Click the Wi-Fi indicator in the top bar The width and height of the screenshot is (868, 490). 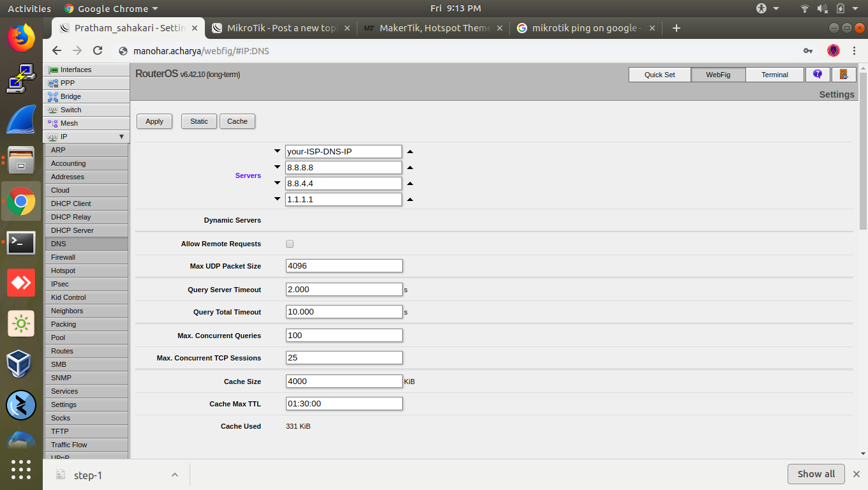click(805, 8)
